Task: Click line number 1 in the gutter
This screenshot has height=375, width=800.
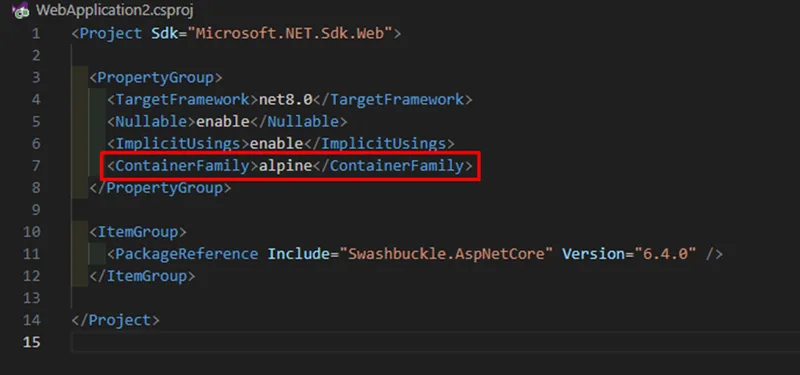Action: pos(36,34)
